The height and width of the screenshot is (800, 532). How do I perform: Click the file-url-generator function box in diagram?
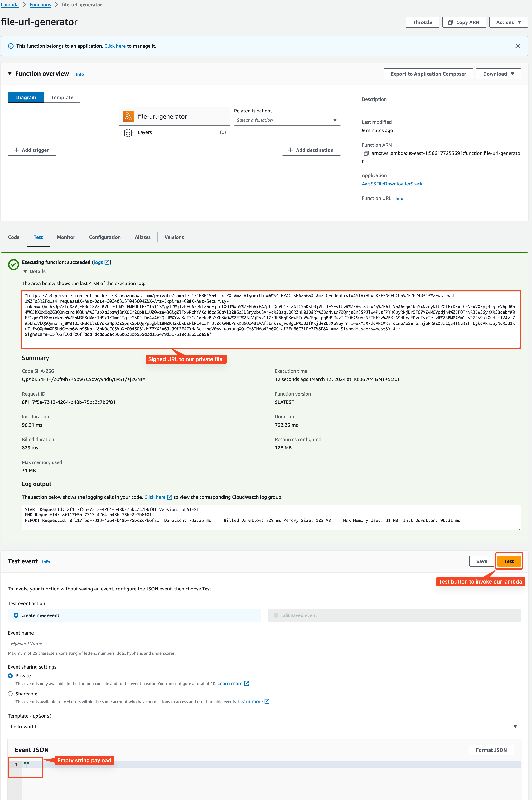[x=174, y=116]
